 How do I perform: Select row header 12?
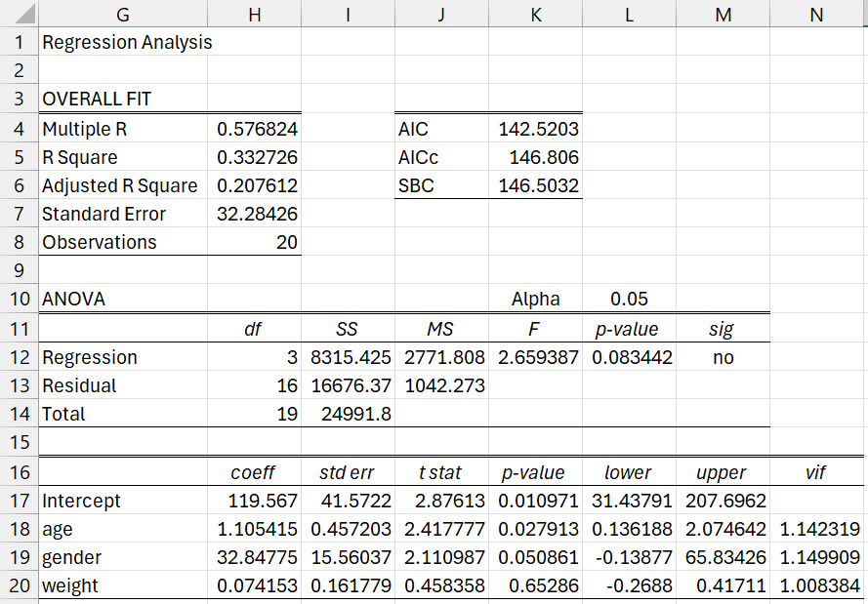tap(19, 357)
